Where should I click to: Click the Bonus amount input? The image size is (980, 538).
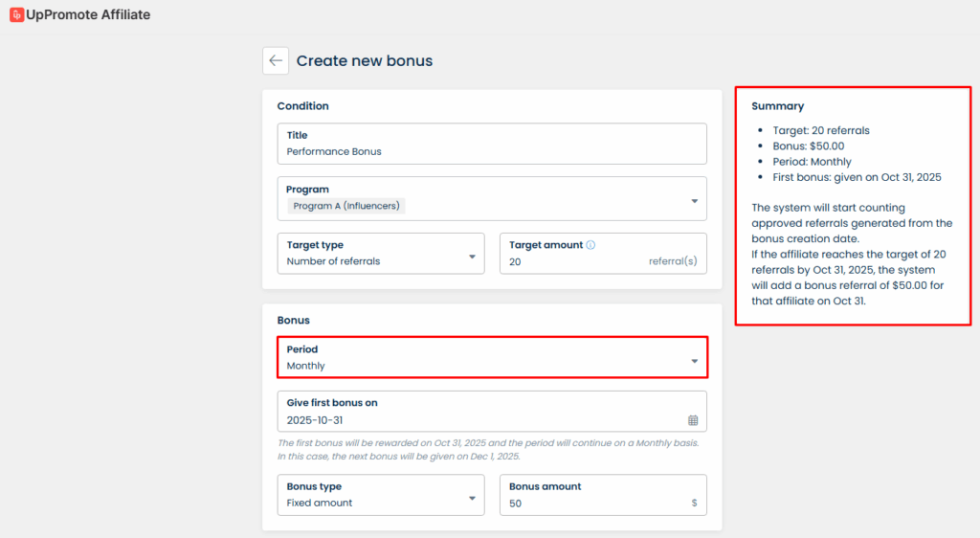(593, 503)
